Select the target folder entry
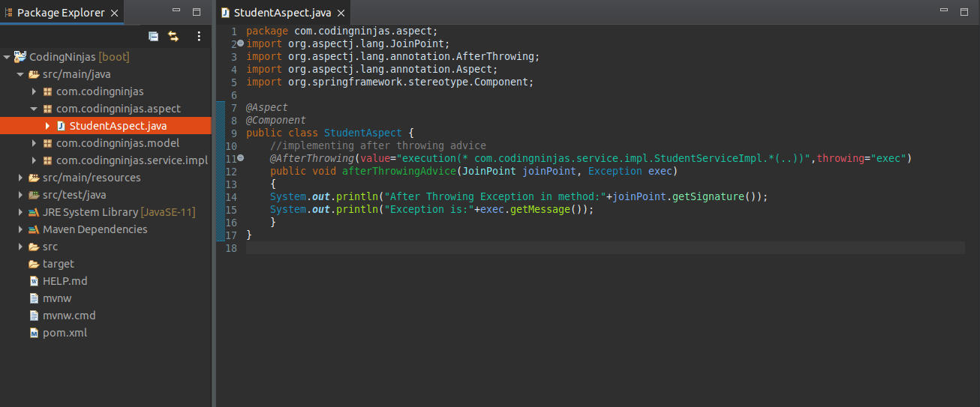The width and height of the screenshot is (980, 407). pyautogui.click(x=59, y=264)
